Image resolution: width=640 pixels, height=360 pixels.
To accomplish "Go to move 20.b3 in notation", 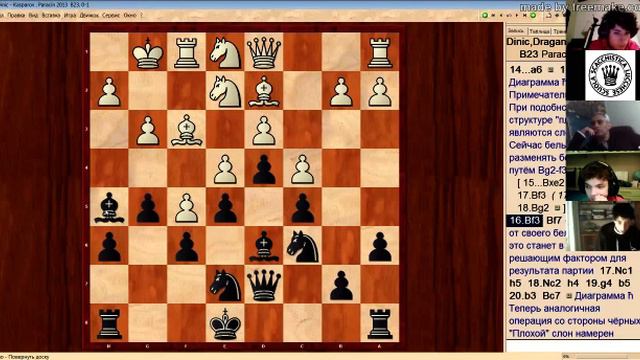I will 523,296.
